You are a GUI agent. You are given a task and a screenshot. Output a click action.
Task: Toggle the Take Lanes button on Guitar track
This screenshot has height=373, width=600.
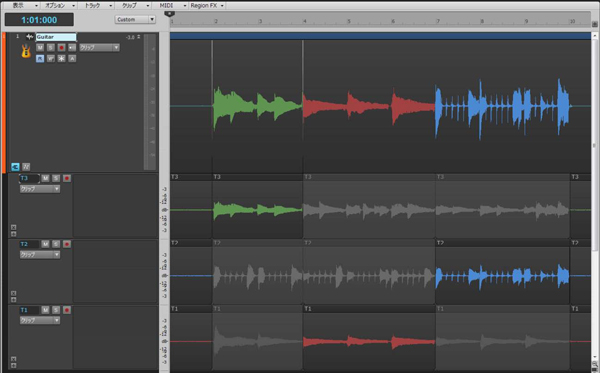coord(15,167)
